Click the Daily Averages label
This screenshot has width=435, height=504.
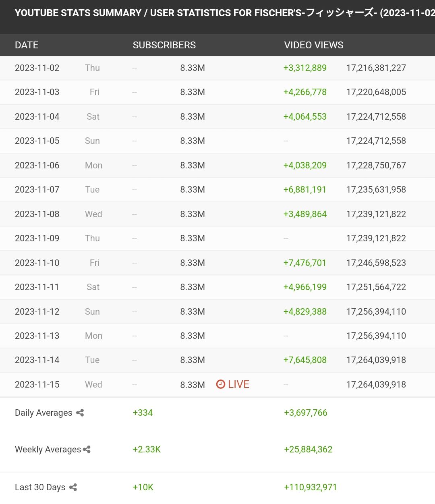coord(43,413)
